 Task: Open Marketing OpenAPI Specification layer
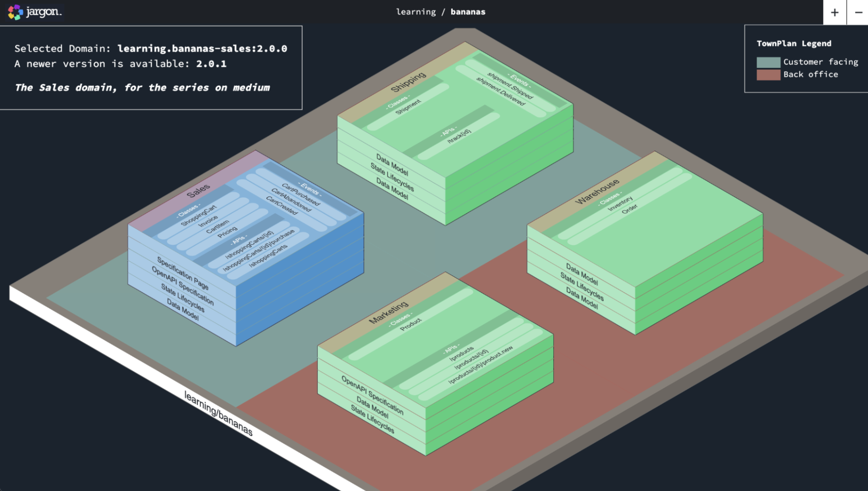coord(372,395)
